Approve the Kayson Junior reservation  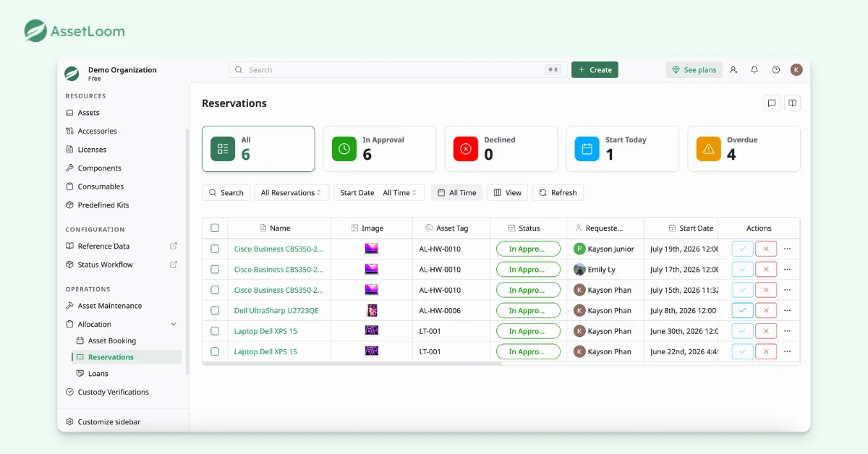[x=743, y=249]
